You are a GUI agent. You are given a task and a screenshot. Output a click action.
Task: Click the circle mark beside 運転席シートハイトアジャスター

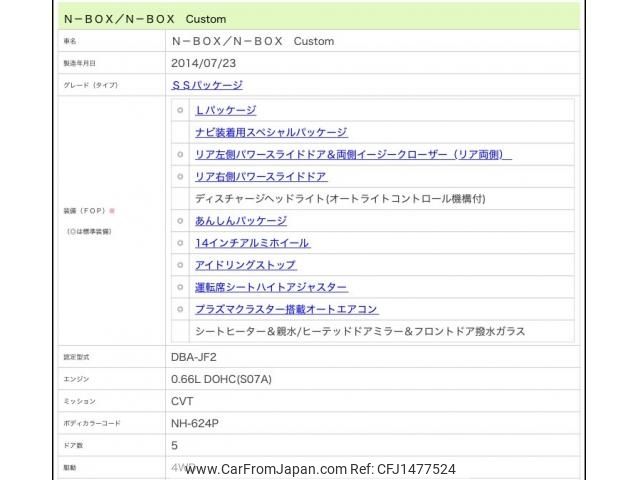coord(180,287)
